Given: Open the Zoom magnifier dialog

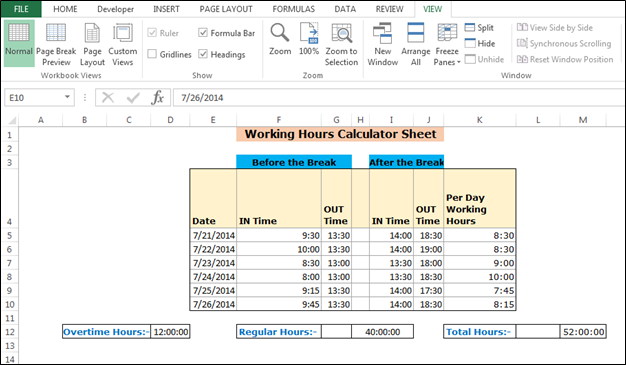Looking at the screenshot, I should (279, 39).
